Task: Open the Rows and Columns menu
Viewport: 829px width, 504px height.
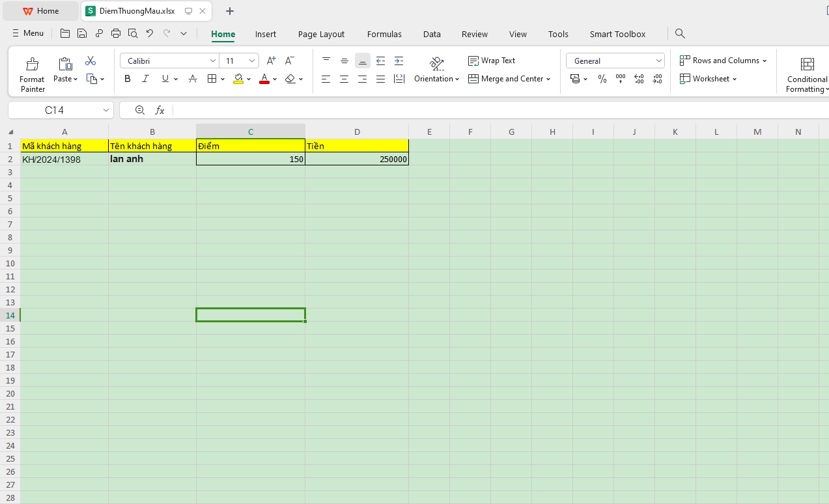Action: click(x=723, y=61)
